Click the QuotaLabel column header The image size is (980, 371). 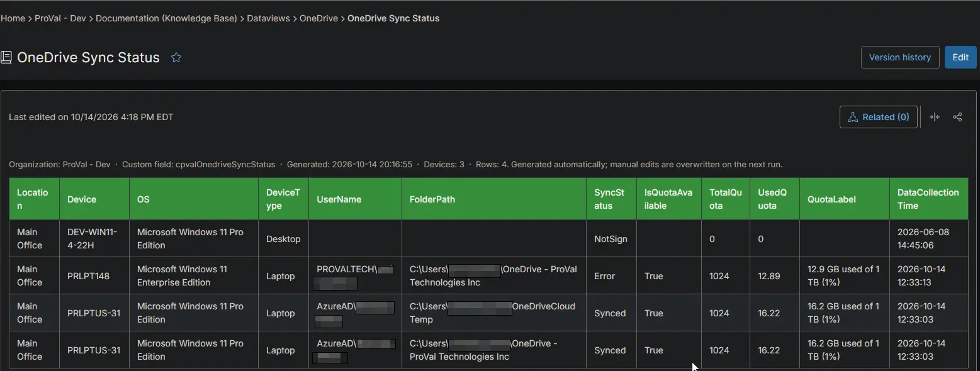845,199
